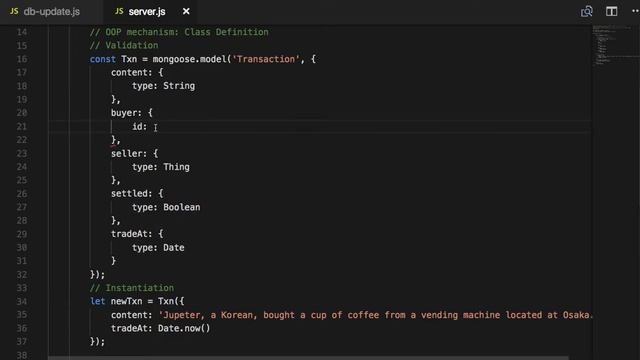Click 'type: String' on line 18
This screenshot has width=640, height=360.
click(x=163, y=86)
